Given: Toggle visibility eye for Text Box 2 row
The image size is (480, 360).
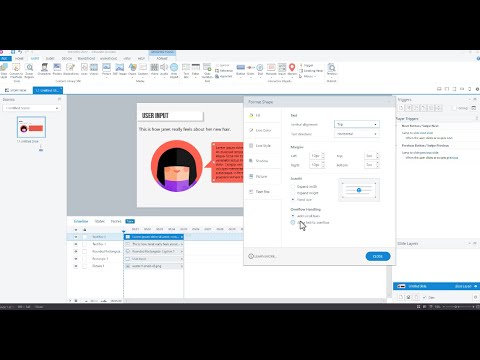Looking at the screenshot, I should 76,237.
